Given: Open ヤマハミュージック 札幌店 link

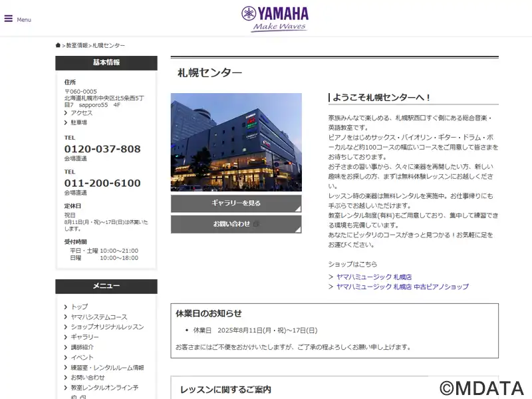Looking at the screenshot, I should 374,277.
